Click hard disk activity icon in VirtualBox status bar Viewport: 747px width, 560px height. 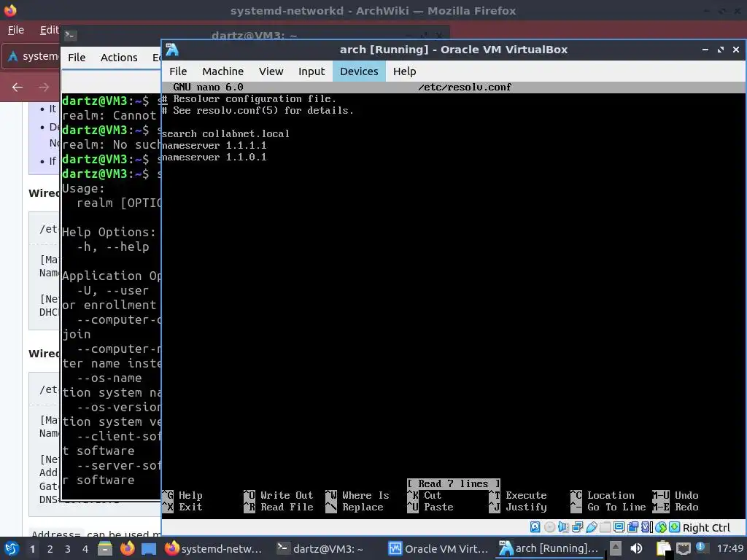click(535, 527)
